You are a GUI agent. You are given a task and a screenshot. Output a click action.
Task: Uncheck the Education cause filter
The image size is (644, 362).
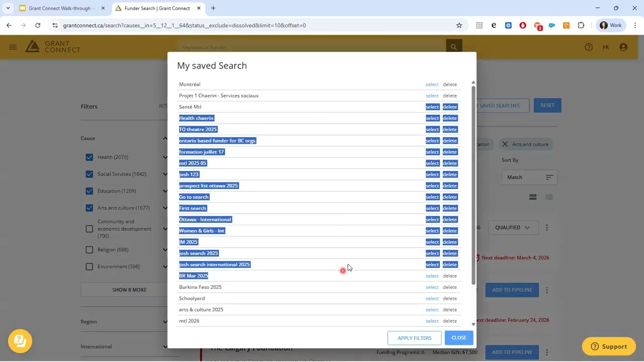pos(89,191)
